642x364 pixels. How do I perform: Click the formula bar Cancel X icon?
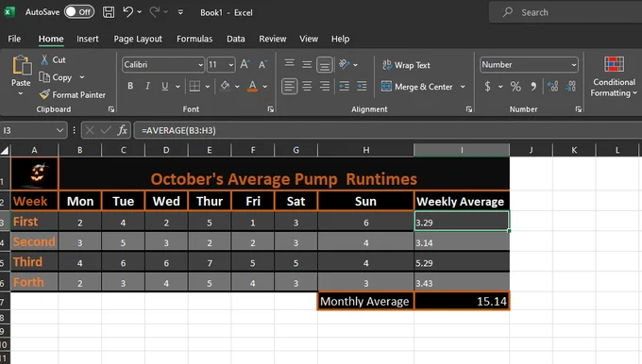pyautogui.click(x=90, y=130)
